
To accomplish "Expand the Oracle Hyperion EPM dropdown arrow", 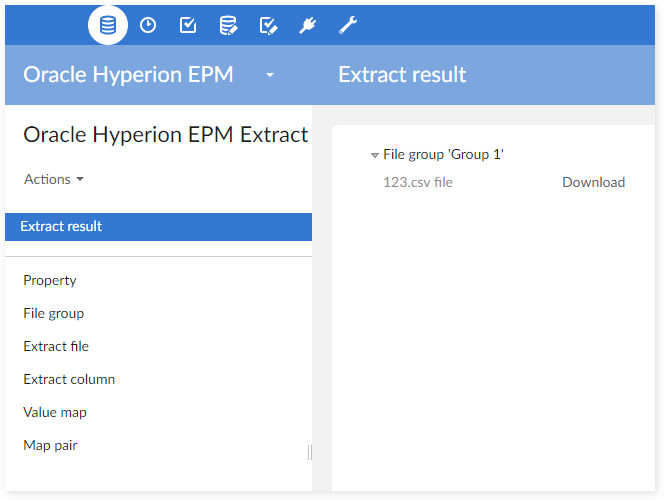I will [x=270, y=75].
